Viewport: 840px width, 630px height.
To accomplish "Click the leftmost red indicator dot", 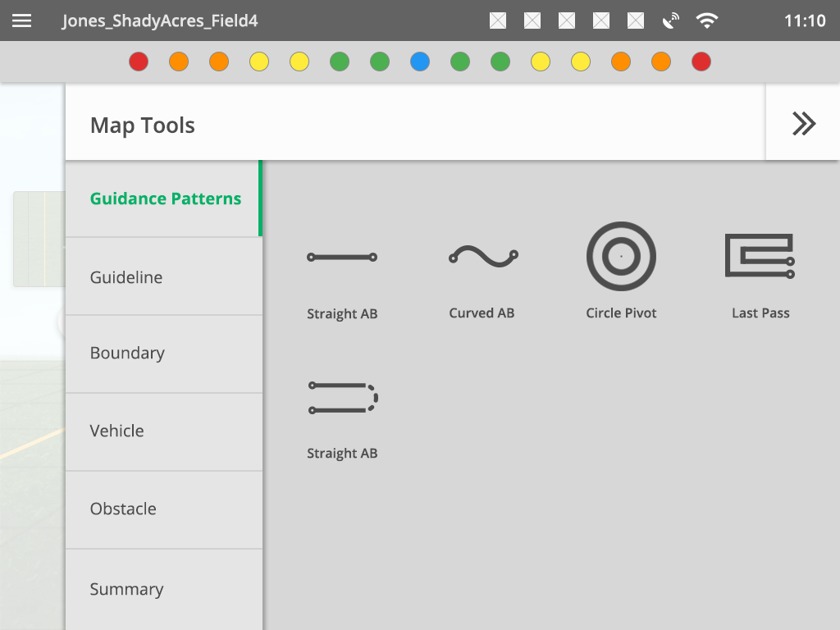I will tap(139, 62).
